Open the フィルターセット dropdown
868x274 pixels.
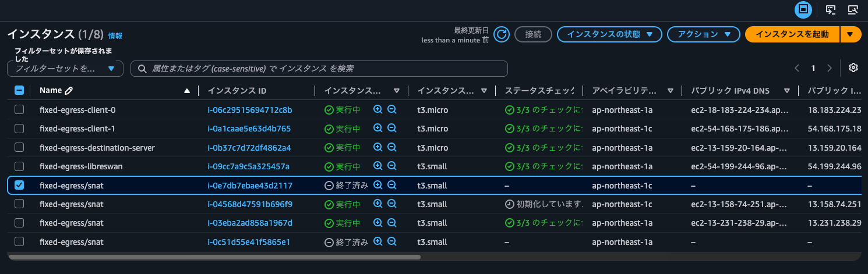point(65,69)
